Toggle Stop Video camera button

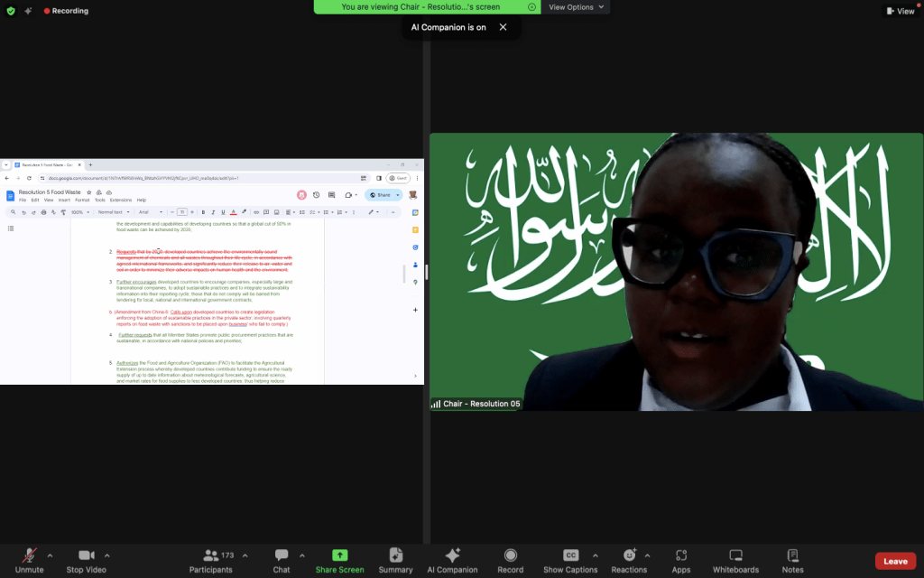(x=86, y=560)
